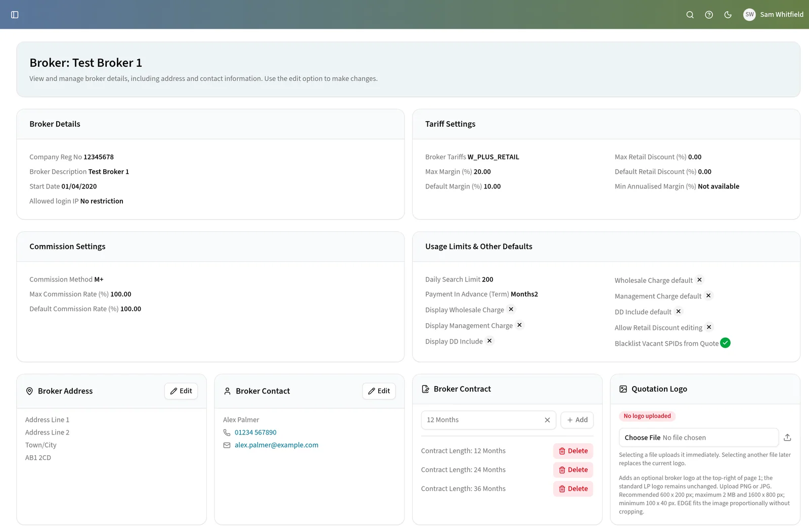
Task: Click Broker Tariffs W_PLUS_RETAIL value
Action: tap(493, 157)
